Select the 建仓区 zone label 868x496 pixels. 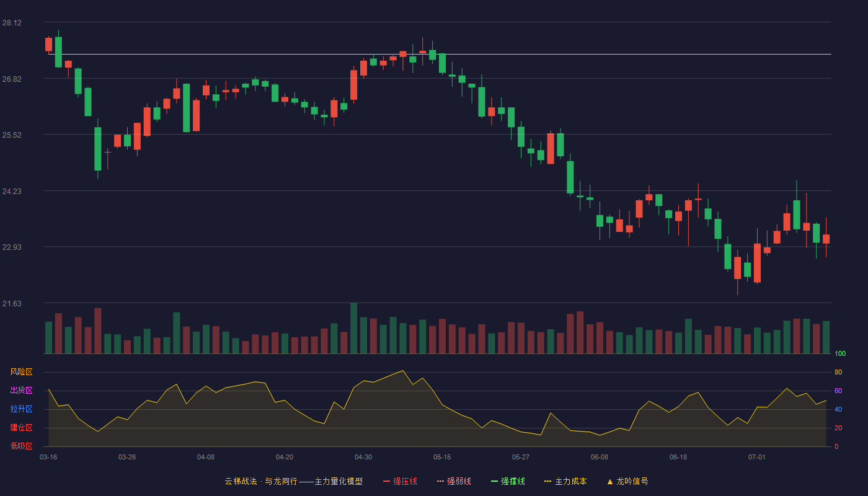coord(21,428)
